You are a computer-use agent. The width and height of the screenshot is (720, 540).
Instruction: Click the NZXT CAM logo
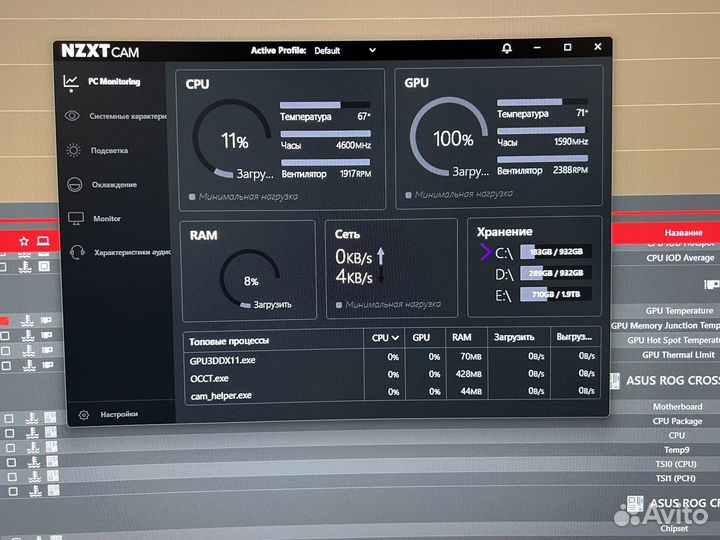pyautogui.click(x=100, y=51)
